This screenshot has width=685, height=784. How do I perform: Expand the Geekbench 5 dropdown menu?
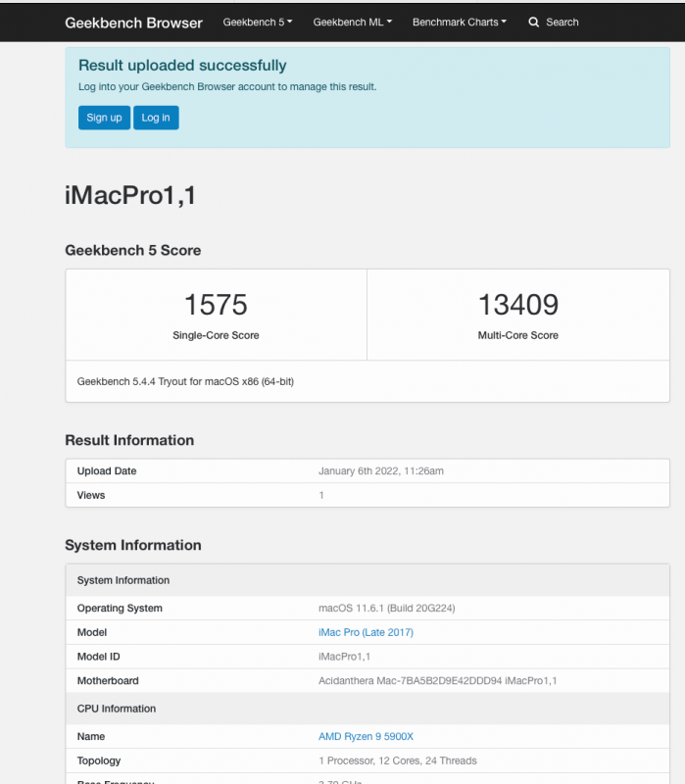click(258, 22)
